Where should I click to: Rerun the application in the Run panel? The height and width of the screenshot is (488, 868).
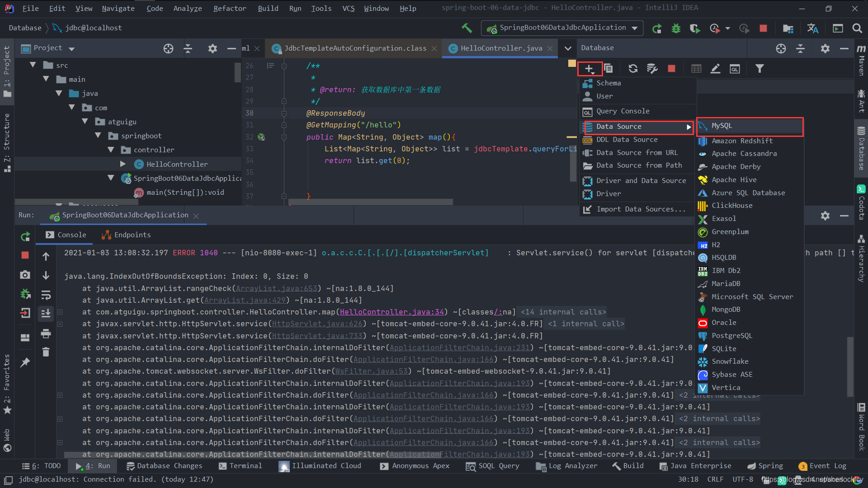click(x=25, y=236)
